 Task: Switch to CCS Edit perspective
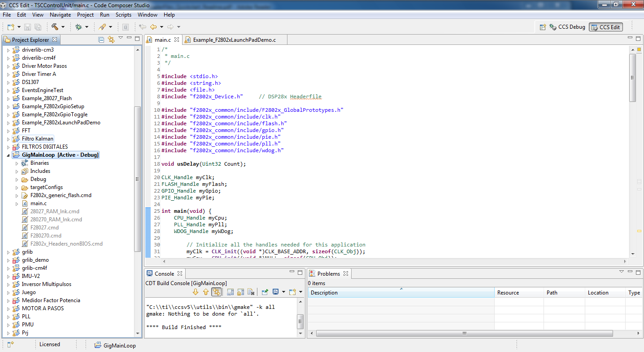[606, 27]
